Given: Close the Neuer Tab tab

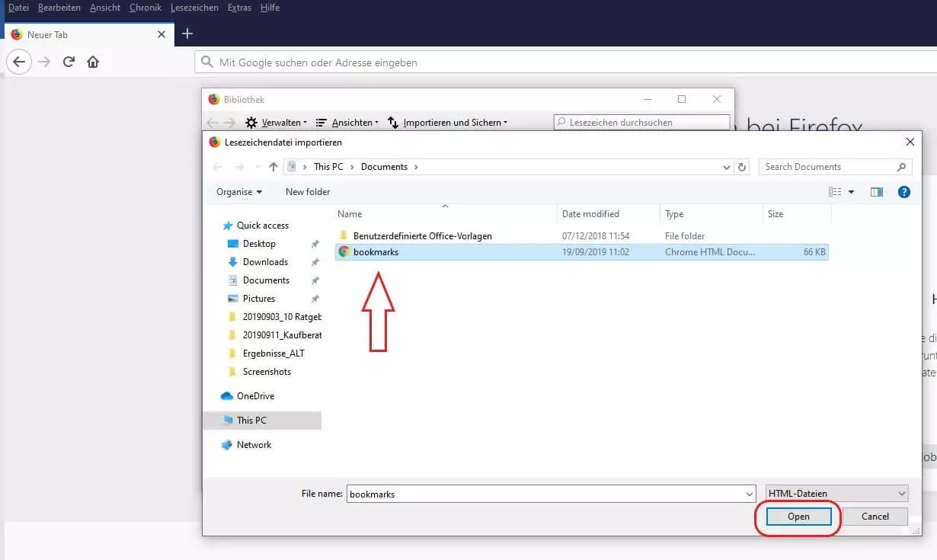Looking at the screenshot, I should pyautogui.click(x=161, y=34).
